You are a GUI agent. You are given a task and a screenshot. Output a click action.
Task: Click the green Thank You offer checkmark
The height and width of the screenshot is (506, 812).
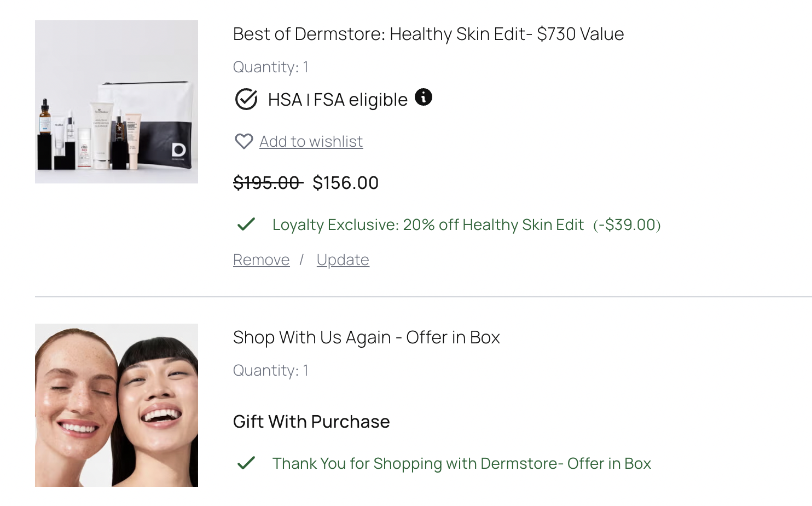pyautogui.click(x=246, y=463)
